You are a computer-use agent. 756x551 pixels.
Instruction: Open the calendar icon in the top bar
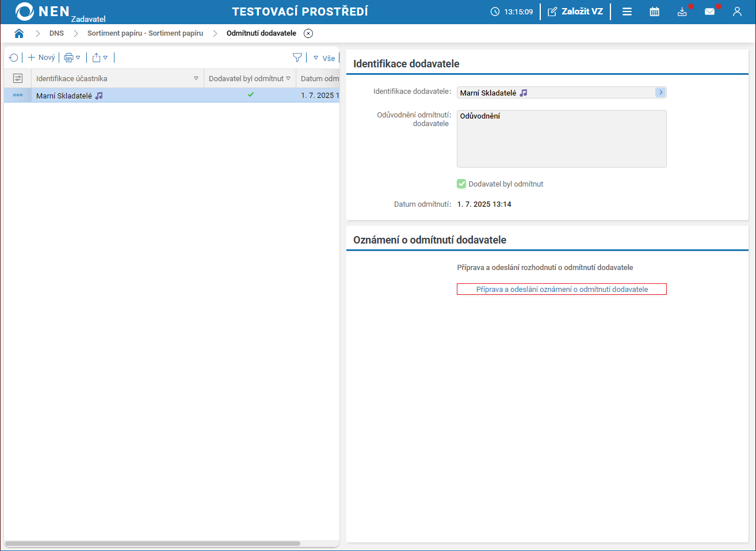[655, 12]
